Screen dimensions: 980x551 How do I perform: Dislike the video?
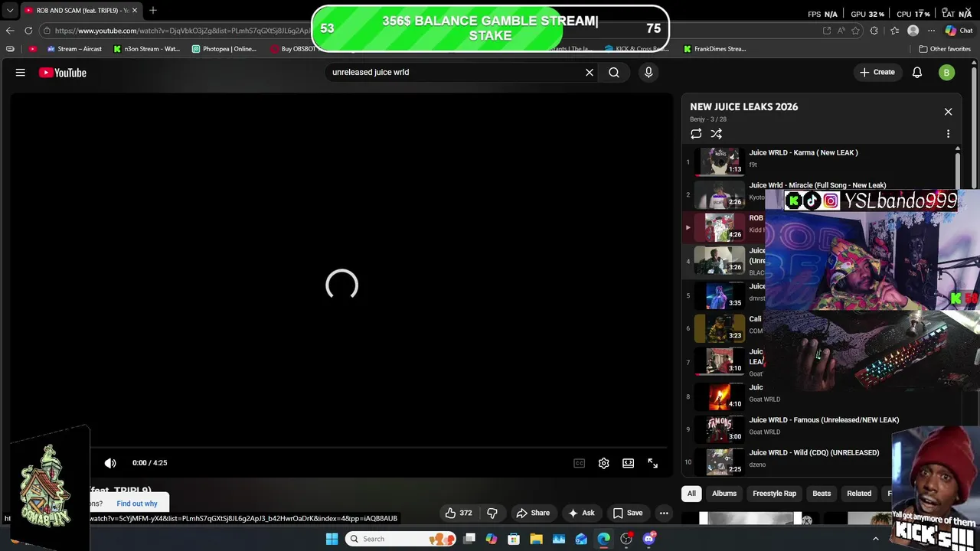click(x=492, y=513)
